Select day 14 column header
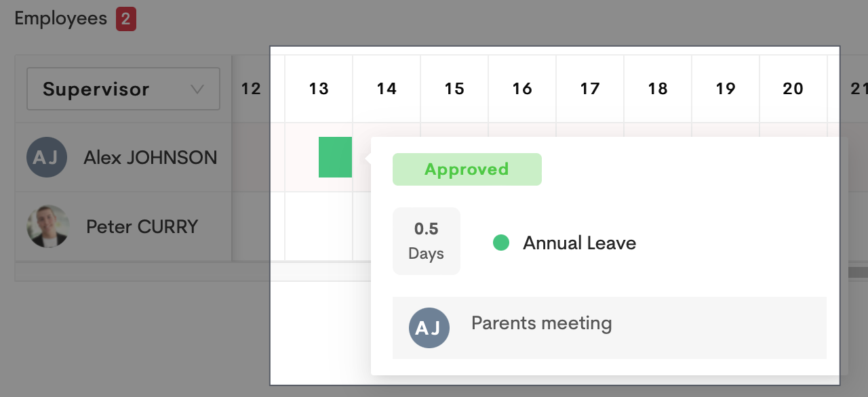This screenshot has height=397, width=868. [387, 89]
